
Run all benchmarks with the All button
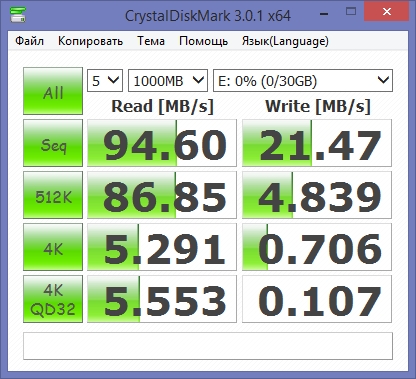tap(53, 91)
